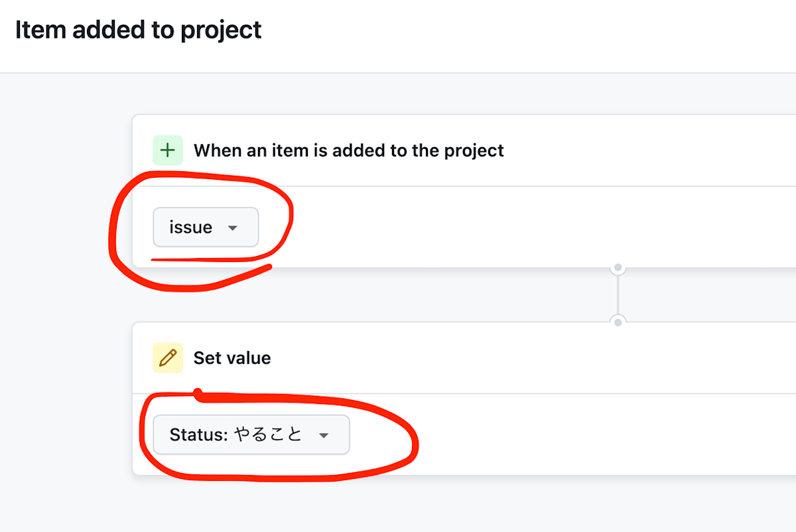Click the caret arrow beside "Status: やること"
Screen dimensions: 796x532
pyautogui.click(x=324, y=435)
